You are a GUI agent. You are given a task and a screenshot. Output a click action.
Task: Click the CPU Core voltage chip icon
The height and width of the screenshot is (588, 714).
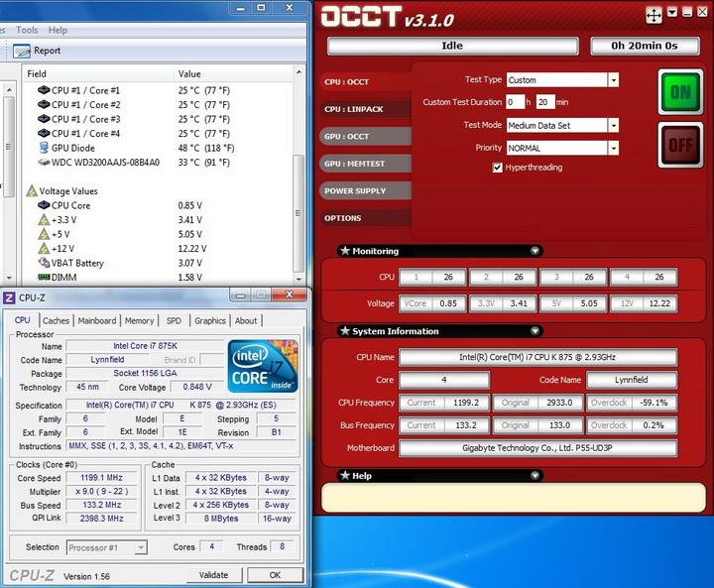point(44,205)
